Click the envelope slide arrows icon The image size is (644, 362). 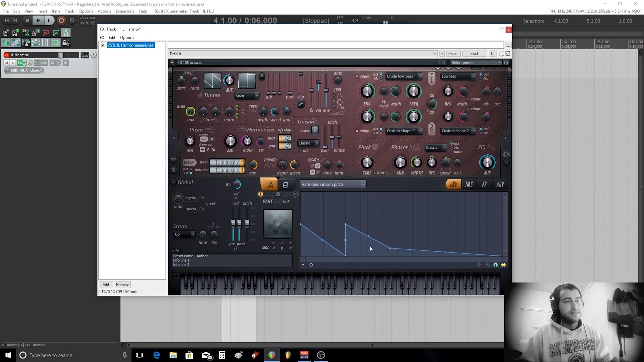[503, 265]
